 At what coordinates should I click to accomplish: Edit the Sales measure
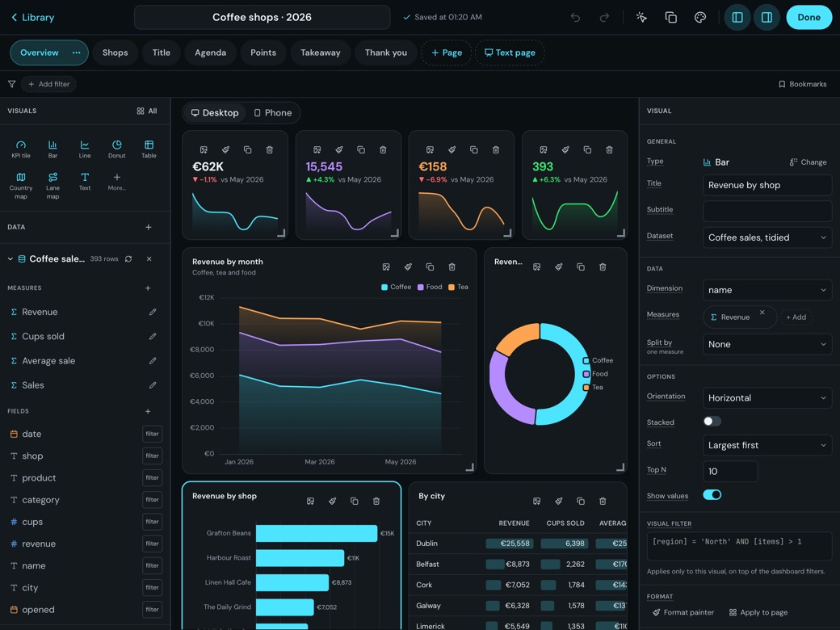coord(153,385)
